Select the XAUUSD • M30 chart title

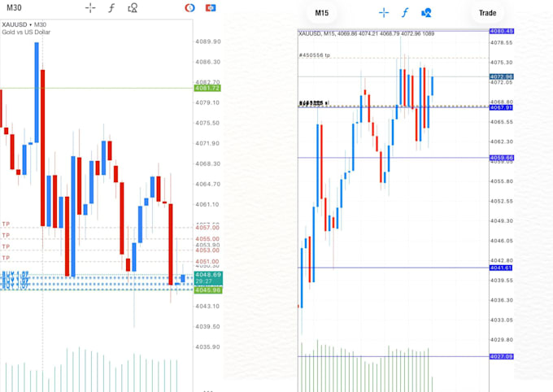click(24, 24)
